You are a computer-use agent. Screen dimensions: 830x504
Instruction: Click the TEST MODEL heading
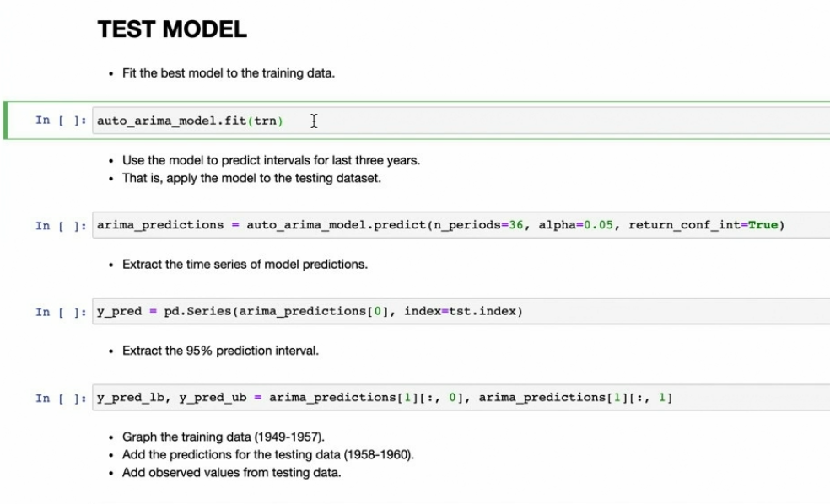pyautogui.click(x=172, y=29)
